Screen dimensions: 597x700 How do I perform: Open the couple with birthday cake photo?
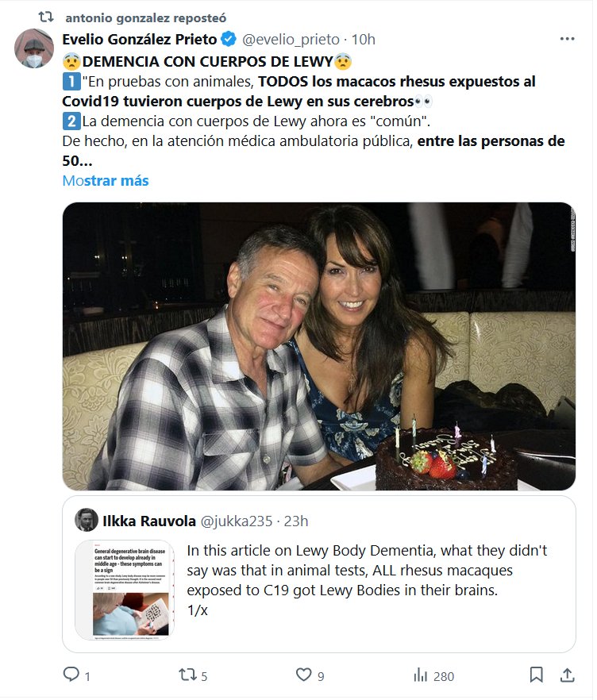pos(319,346)
